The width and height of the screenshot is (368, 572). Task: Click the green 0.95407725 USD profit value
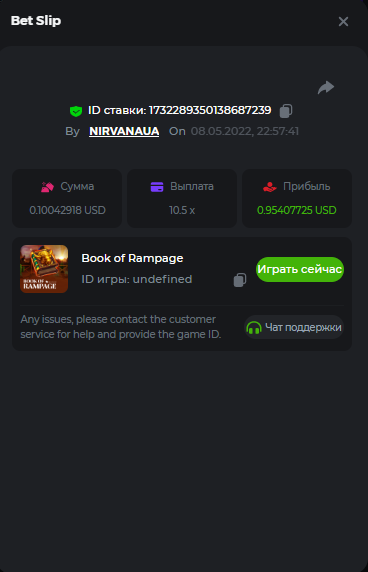297,210
